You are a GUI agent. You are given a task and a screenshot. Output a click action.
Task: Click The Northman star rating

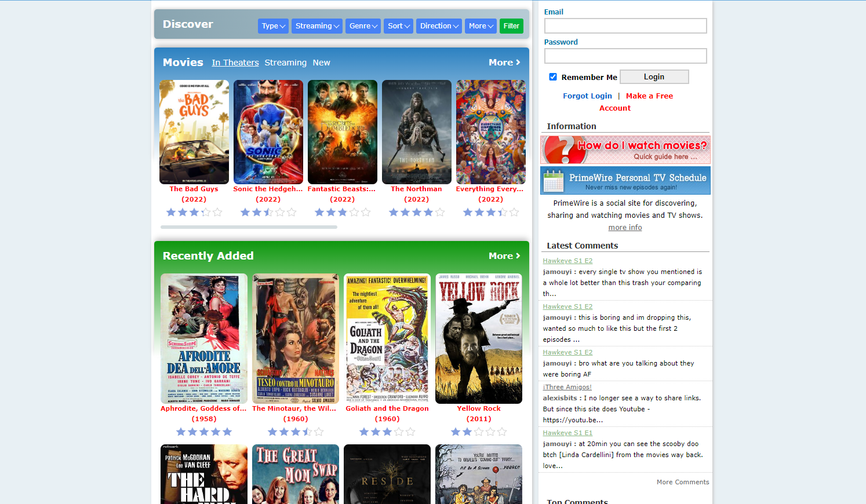point(417,213)
